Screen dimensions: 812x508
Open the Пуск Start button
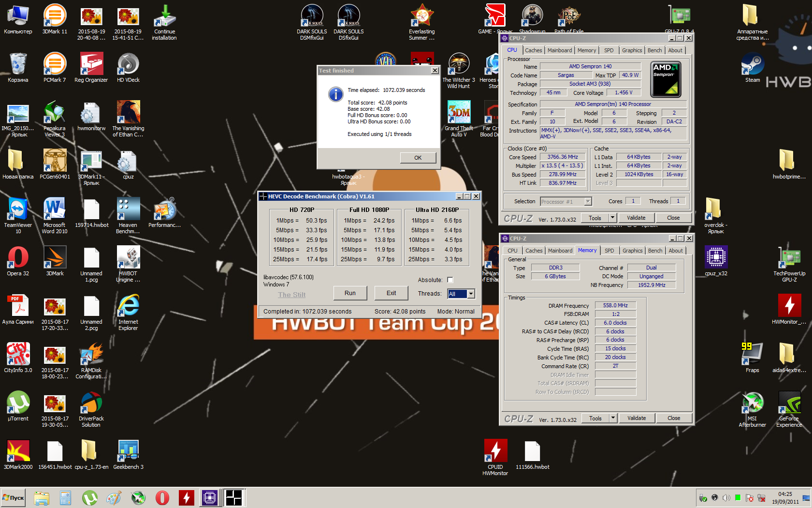[13, 498]
